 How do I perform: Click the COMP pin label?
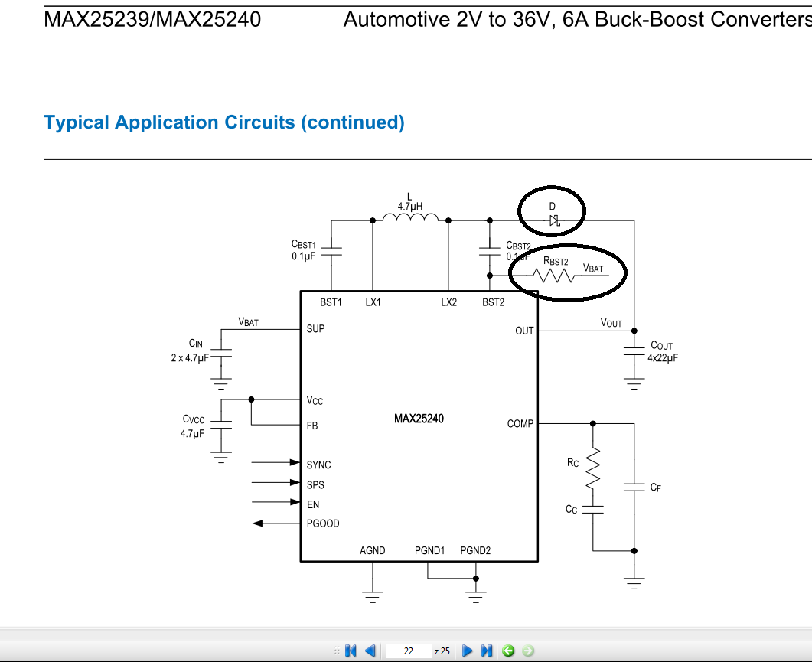[x=520, y=422]
